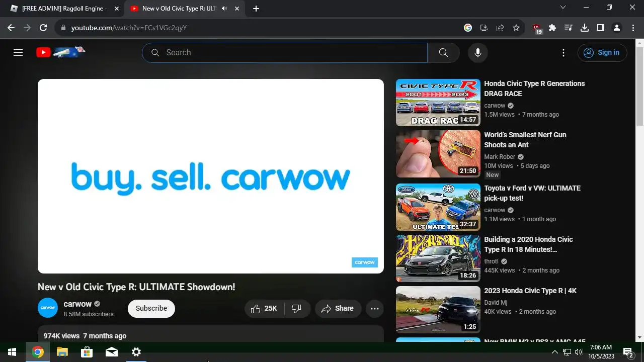
Task: Visit David Mj channel link
Action: tap(496, 303)
